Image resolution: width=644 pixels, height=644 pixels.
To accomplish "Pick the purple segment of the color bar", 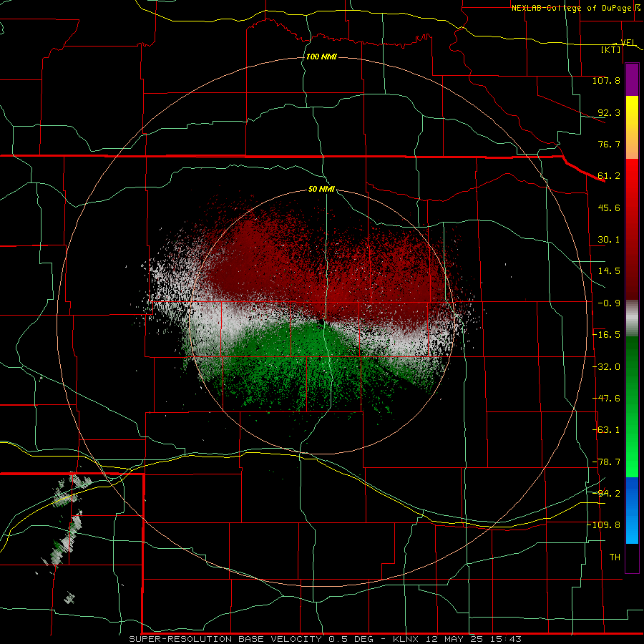I will tap(632, 79).
